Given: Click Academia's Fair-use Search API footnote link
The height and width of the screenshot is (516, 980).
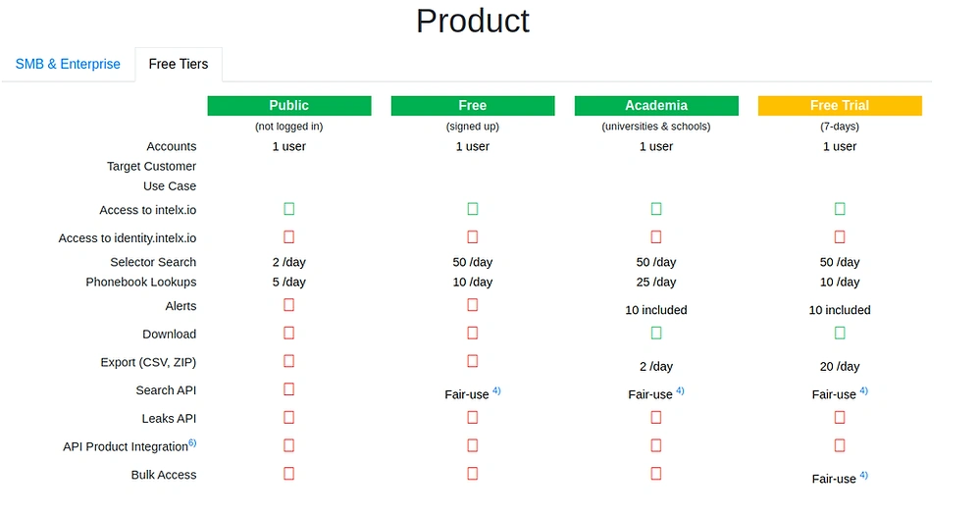Looking at the screenshot, I should click(x=680, y=390).
